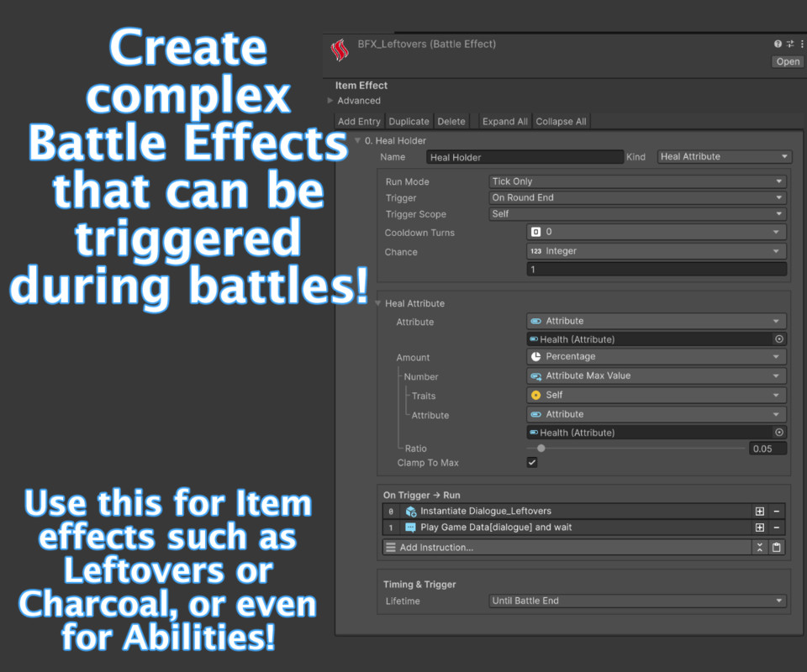This screenshot has height=672, width=807.
Task: Click the Attribute Max Value icon
Action: point(535,375)
